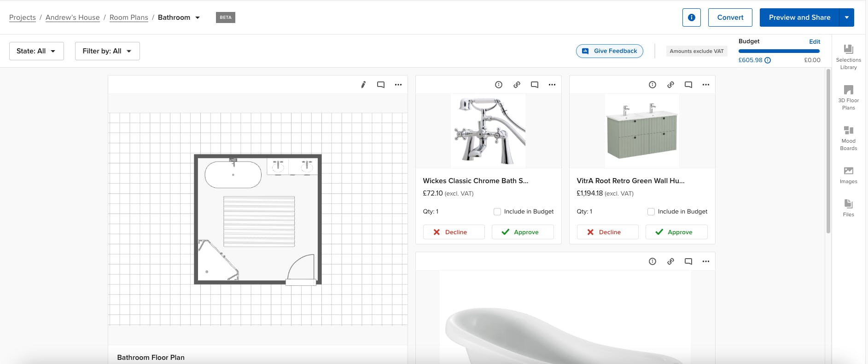Open comments on the Wickes Bath card
The height and width of the screenshot is (364, 868).
click(x=535, y=85)
